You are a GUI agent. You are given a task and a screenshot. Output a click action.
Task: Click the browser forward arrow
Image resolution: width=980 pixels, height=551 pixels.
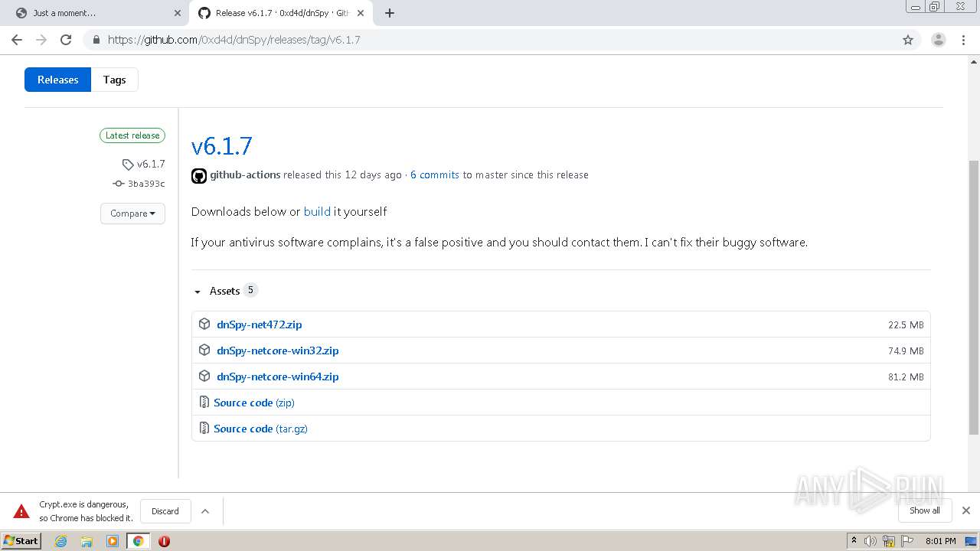pyautogui.click(x=41, y=40)
